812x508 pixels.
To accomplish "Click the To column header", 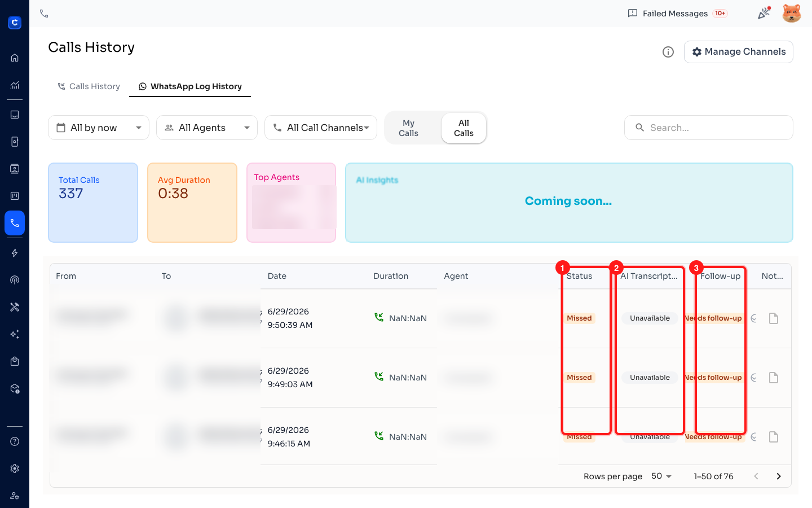I will tap(166, 276).
